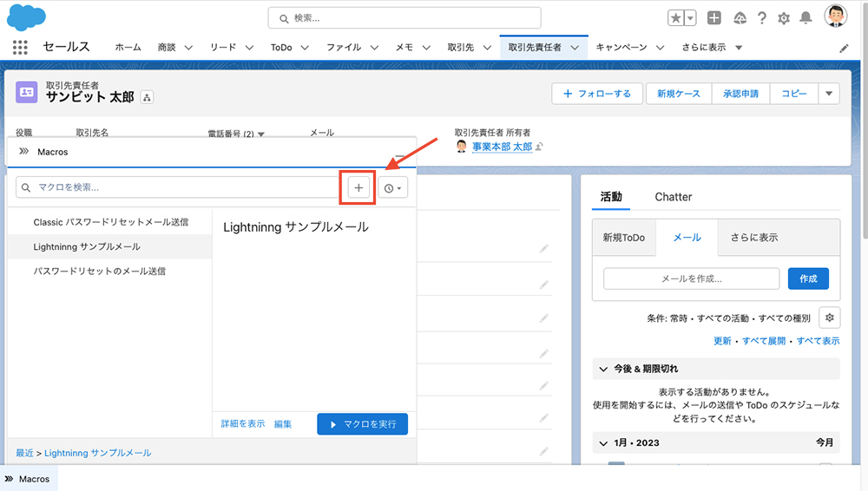Viewport: 868px width, 491px height.
Task: Click the activity filter settings gear
Action: coord(829,318)
